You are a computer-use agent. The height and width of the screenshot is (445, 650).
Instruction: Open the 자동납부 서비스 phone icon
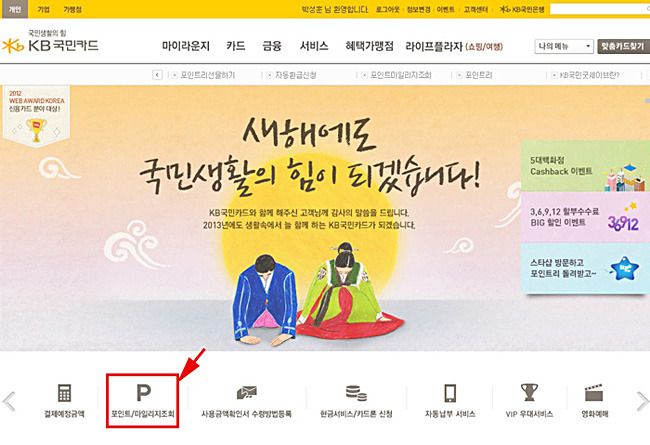450,393
